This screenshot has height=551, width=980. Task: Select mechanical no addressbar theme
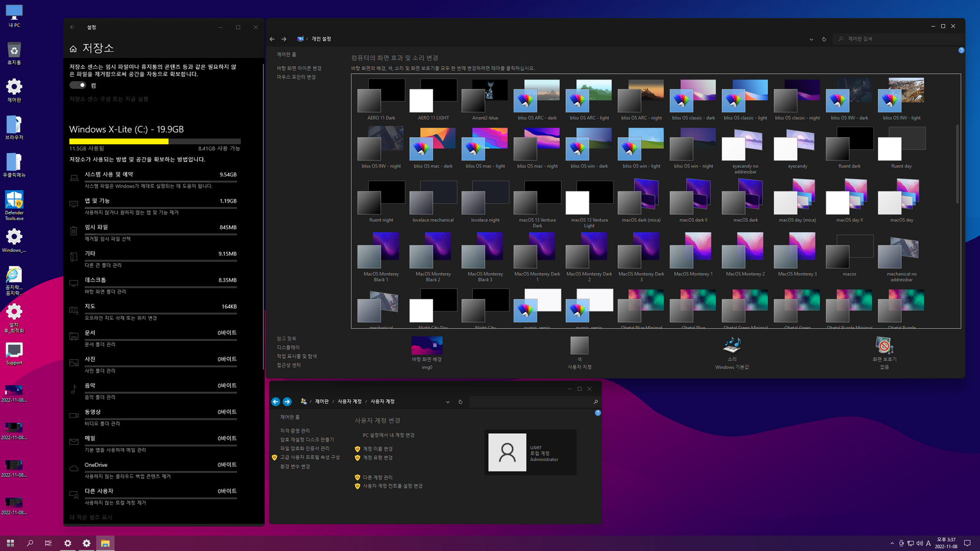click(x=901, y=258)
